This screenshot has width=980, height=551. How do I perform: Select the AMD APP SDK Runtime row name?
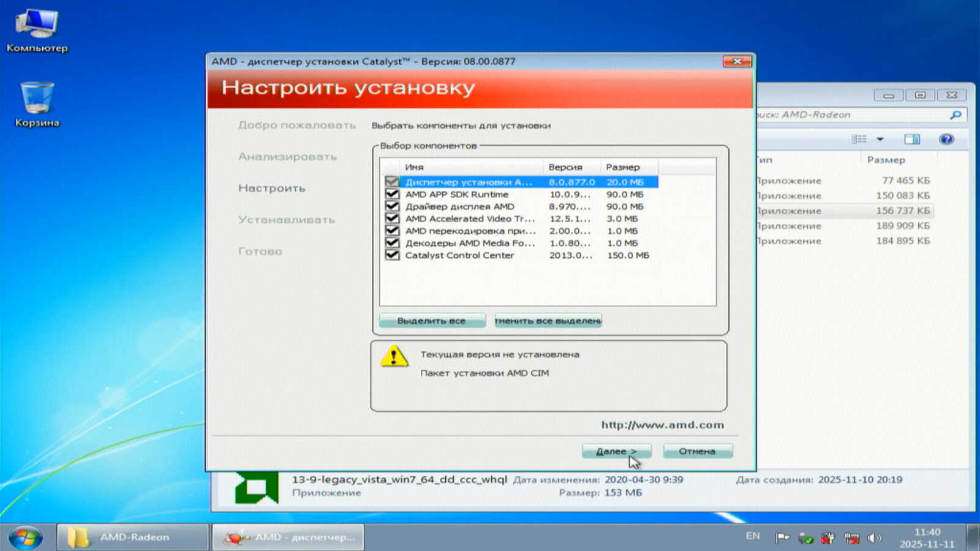coord(456,194)
